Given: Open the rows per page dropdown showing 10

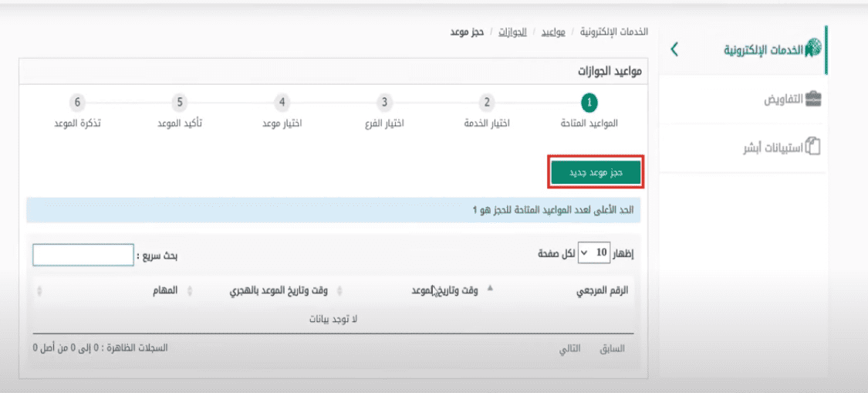Looking at the screenshot, I should point(593,252).
